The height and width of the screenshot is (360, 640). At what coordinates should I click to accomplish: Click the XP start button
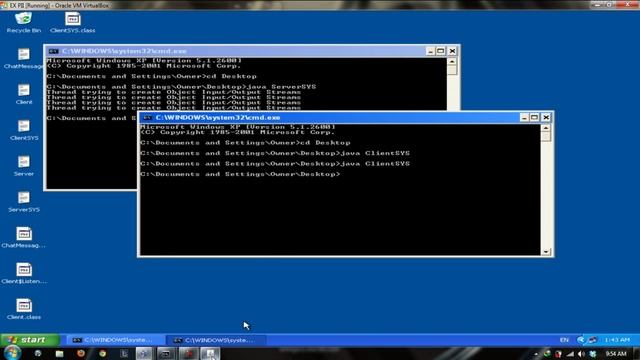[30, 340]
